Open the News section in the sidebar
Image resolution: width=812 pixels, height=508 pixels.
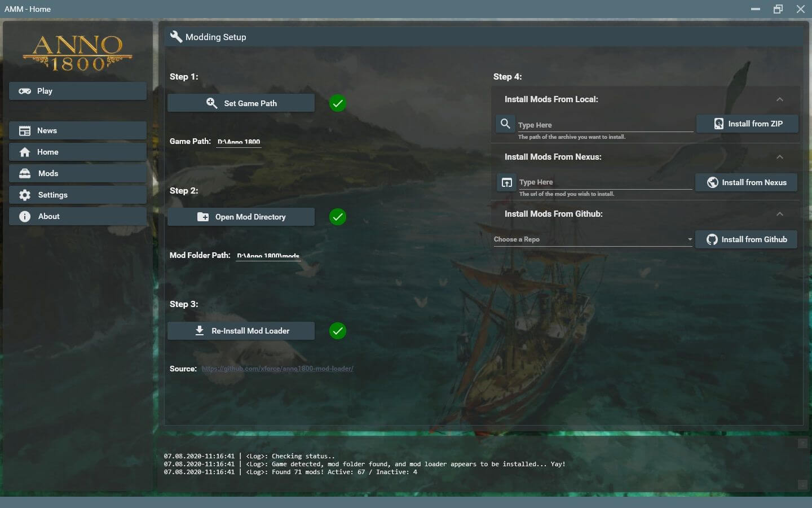78,130
